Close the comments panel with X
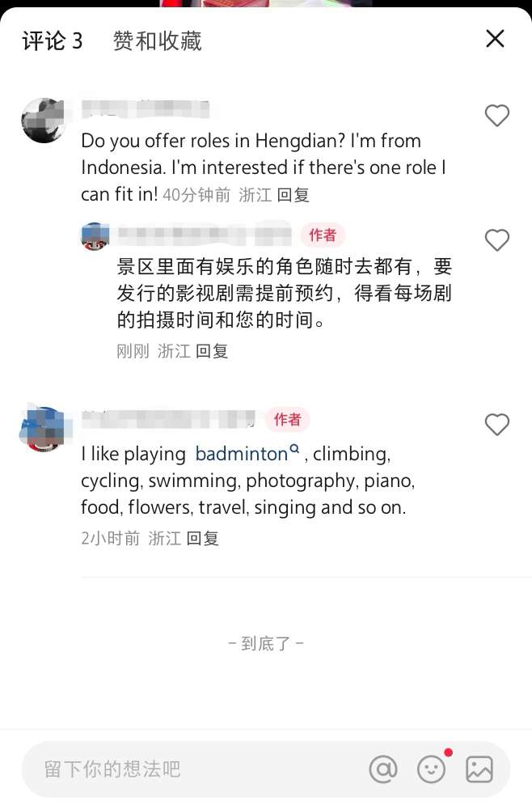 [495, 38]
